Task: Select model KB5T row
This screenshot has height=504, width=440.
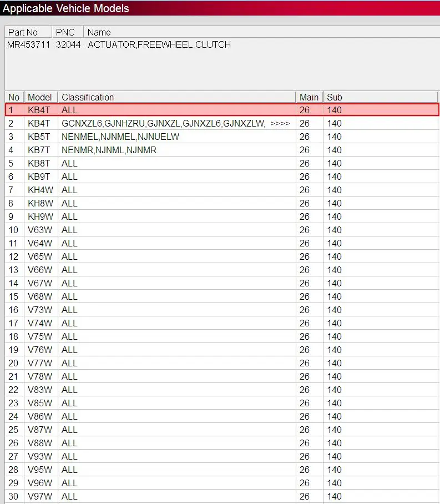Action: [x=222, y=137]
